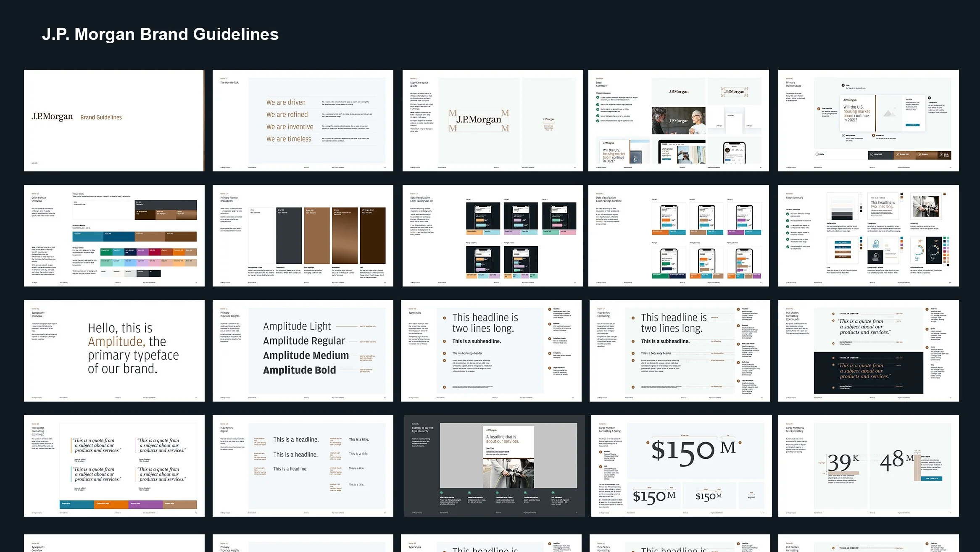Select the Color Palette Overview slide
The width and height of the screenshot is (980, 552).
coord(114,236)
